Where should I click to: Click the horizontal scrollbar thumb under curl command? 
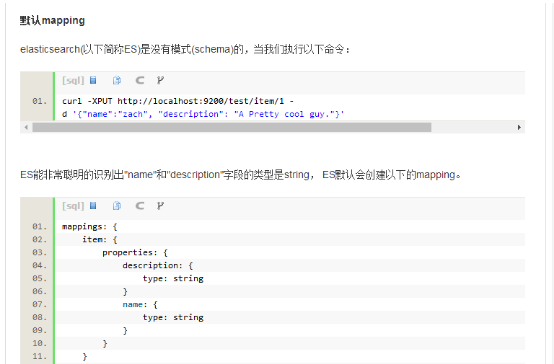(232, 127)
